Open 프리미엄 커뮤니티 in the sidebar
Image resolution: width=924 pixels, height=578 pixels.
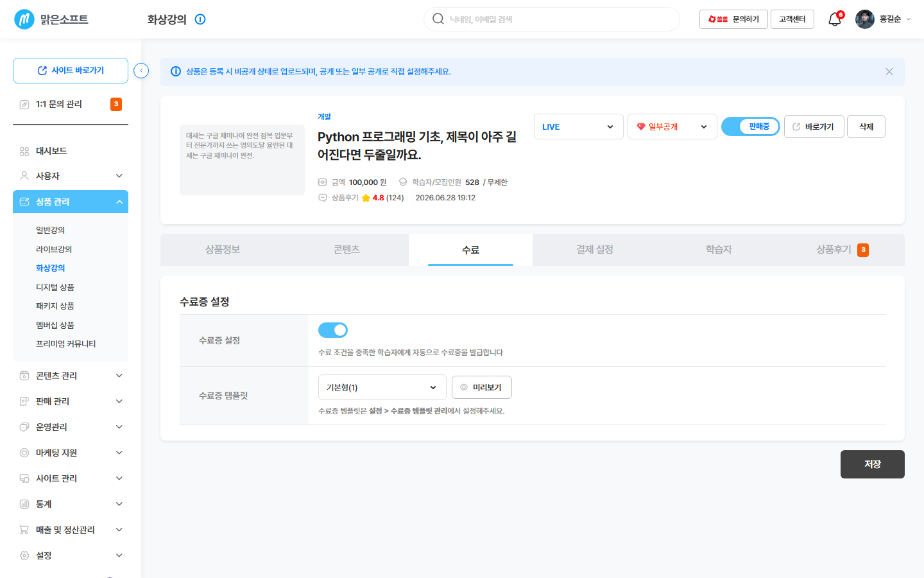(x=66, y=344)
